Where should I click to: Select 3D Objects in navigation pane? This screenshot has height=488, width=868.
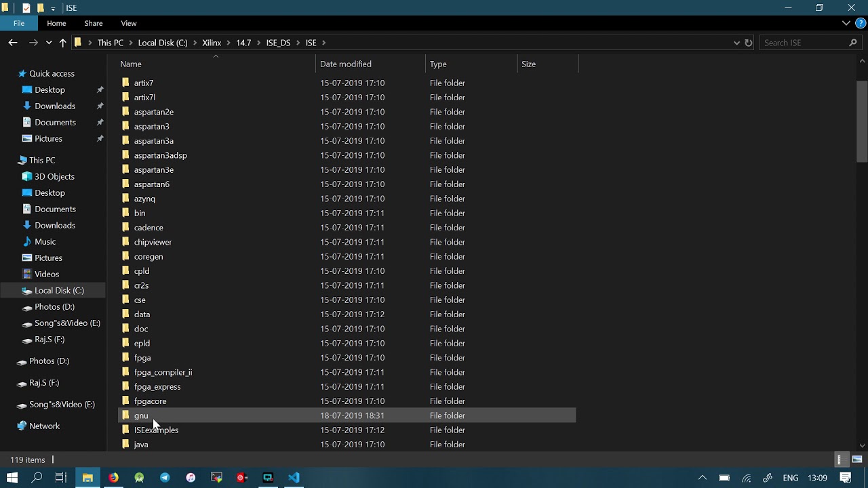[54, 176]
